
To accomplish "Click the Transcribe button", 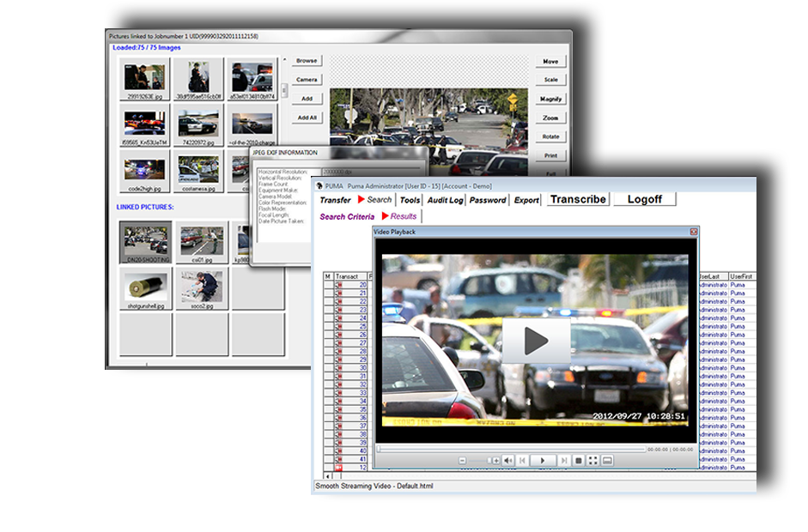I will (x=578, y=199).
